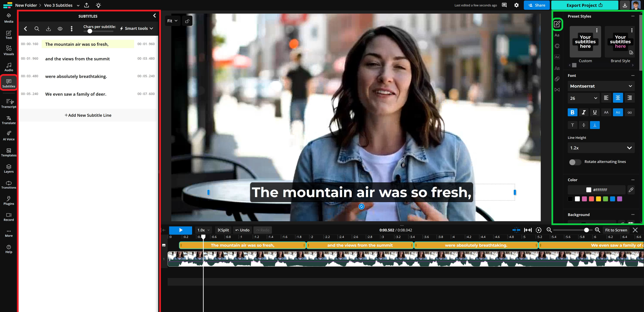Click the download subtitles icon
644x312 pixels.
[x=48, y=29]
